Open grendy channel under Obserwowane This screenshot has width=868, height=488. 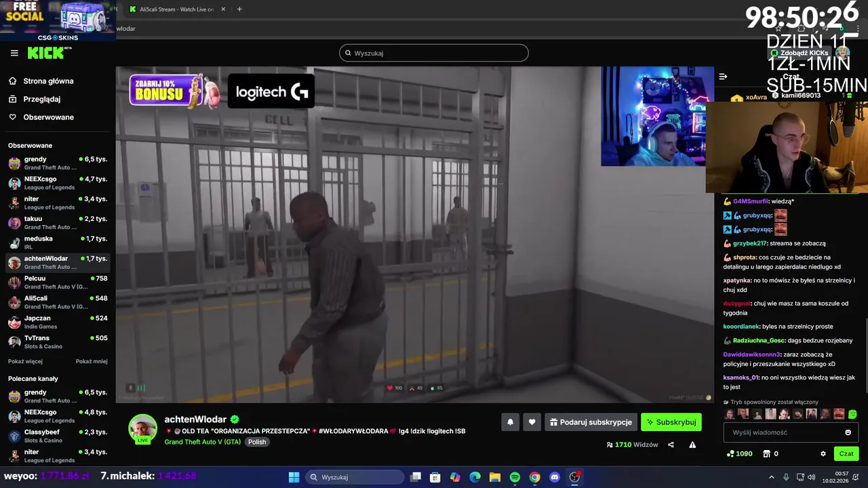[58, 163]
